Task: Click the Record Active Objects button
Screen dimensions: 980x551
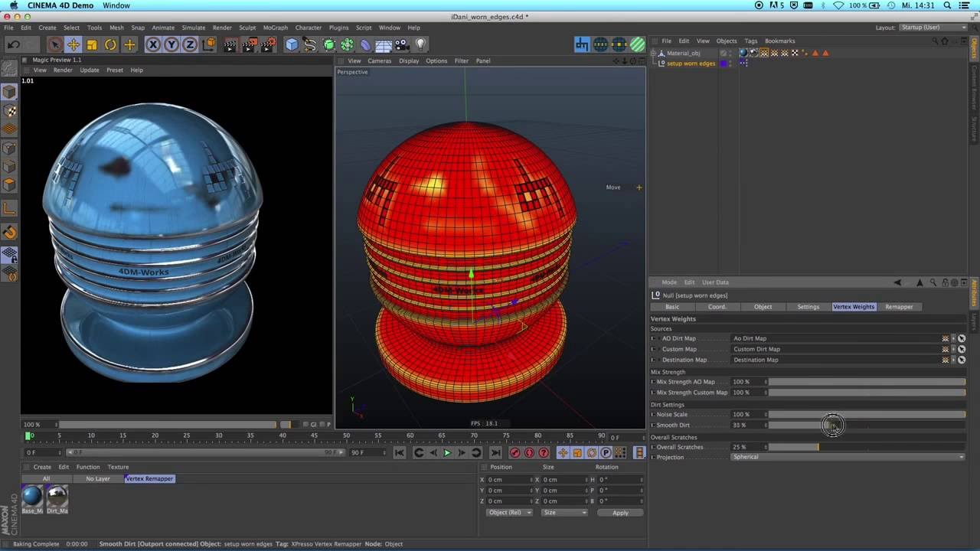Action: coord(514,452)
